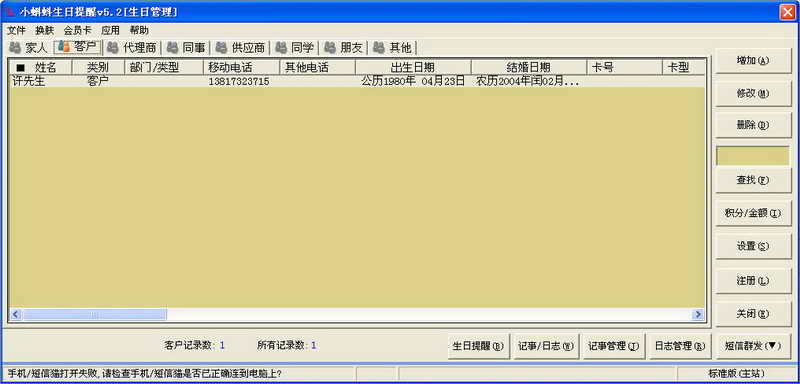This screenshot has width=800, height=384.
Task: Open the 换肤 menu
Action: (44, 30)
